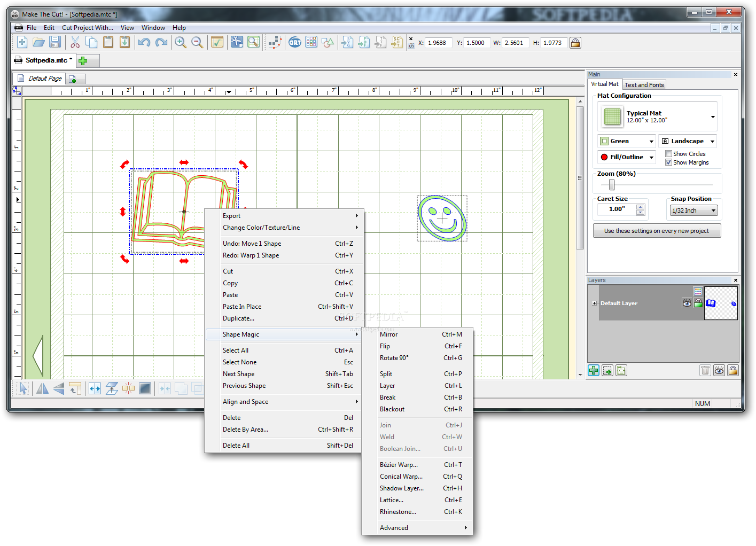Click the Cut scissors toolbar icon
The image size is (756, 546).
click(75, 42)
